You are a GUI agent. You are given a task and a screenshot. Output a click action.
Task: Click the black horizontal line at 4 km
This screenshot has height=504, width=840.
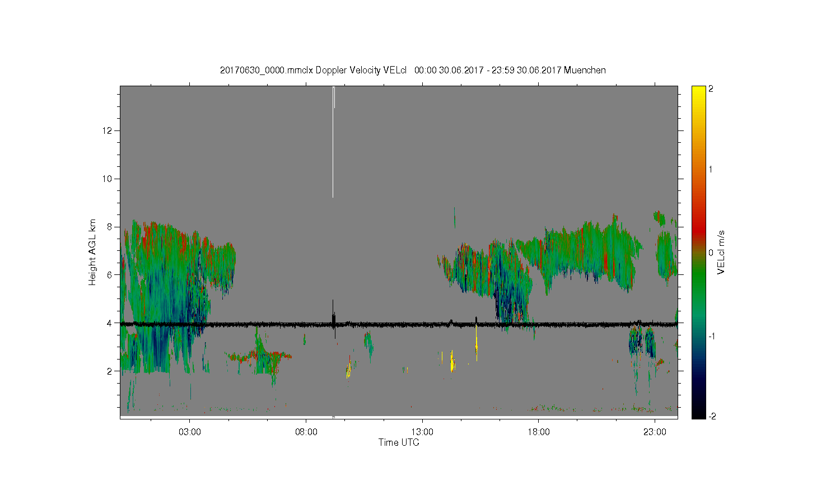pos(399,324)
